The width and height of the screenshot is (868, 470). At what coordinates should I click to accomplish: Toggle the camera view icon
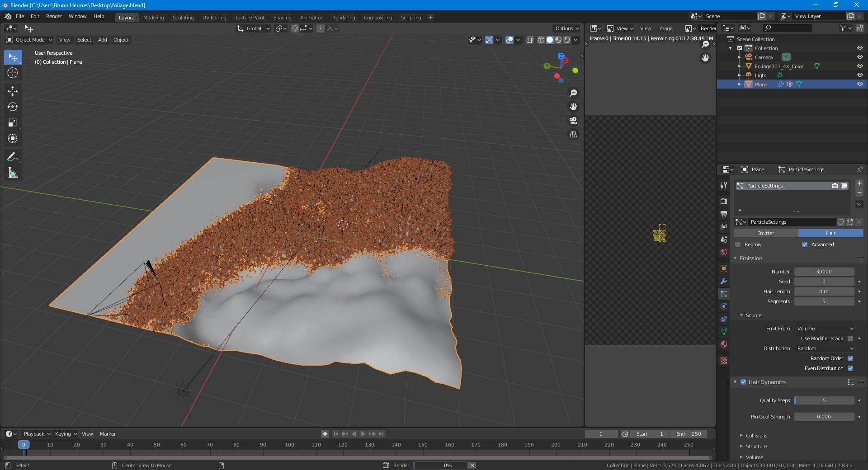tap(573, 121)
